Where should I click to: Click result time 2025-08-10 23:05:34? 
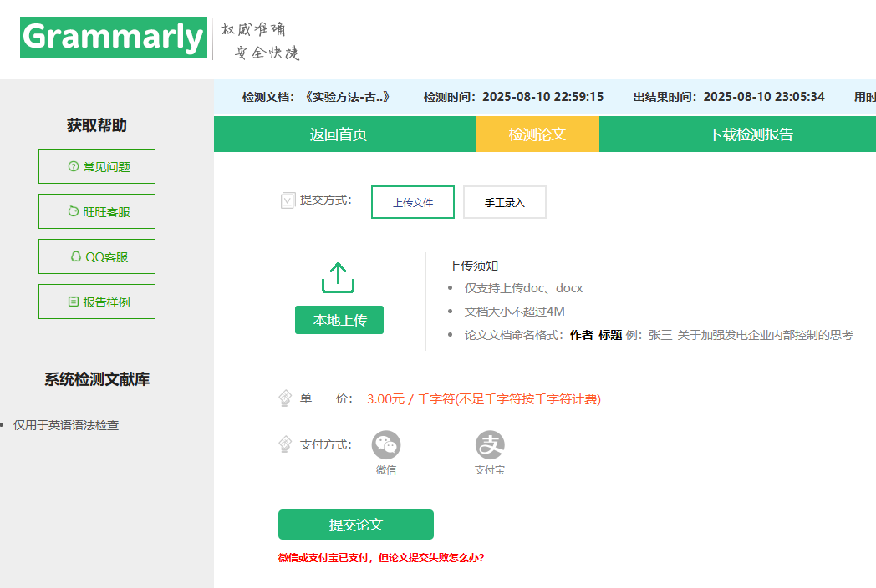tap(764, 97)
